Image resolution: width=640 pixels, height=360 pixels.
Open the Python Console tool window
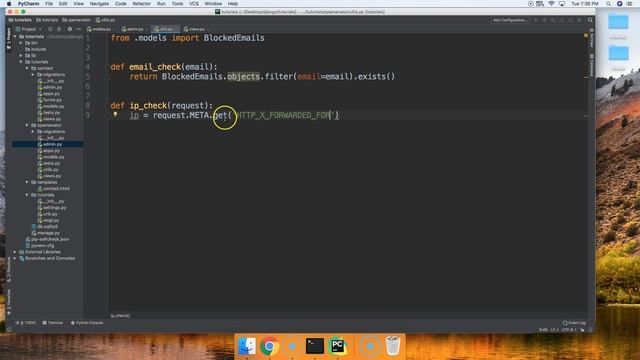click(x=87, y=323)
